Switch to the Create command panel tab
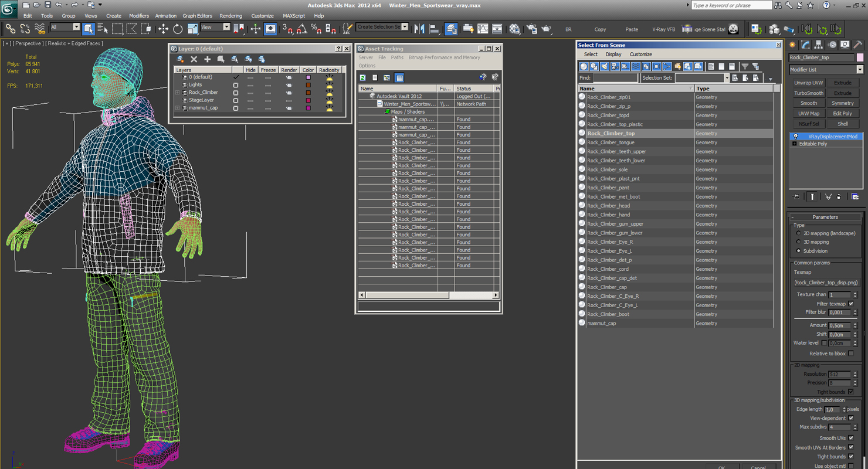 point(793,45)
